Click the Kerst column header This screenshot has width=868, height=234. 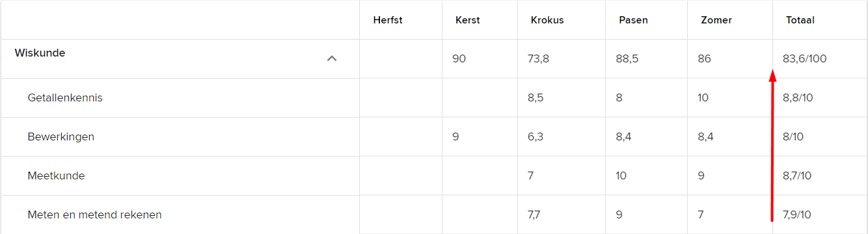pos(468,20)
